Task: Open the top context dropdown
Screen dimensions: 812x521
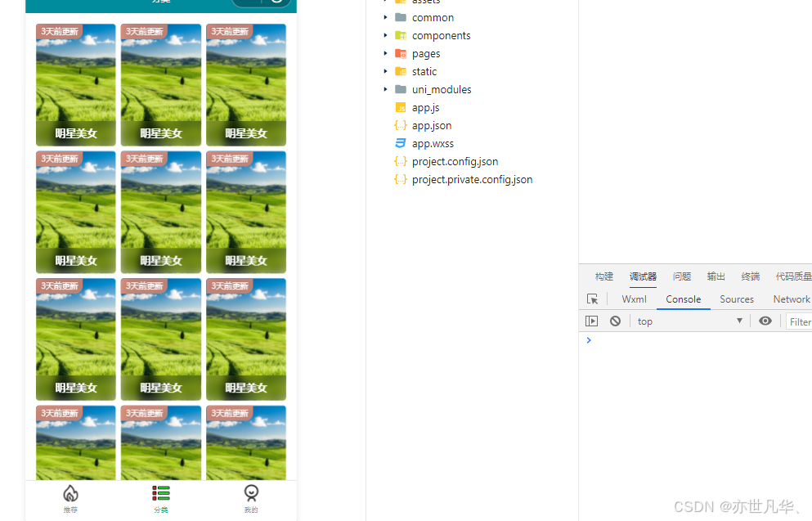Action: pos(690,321)
